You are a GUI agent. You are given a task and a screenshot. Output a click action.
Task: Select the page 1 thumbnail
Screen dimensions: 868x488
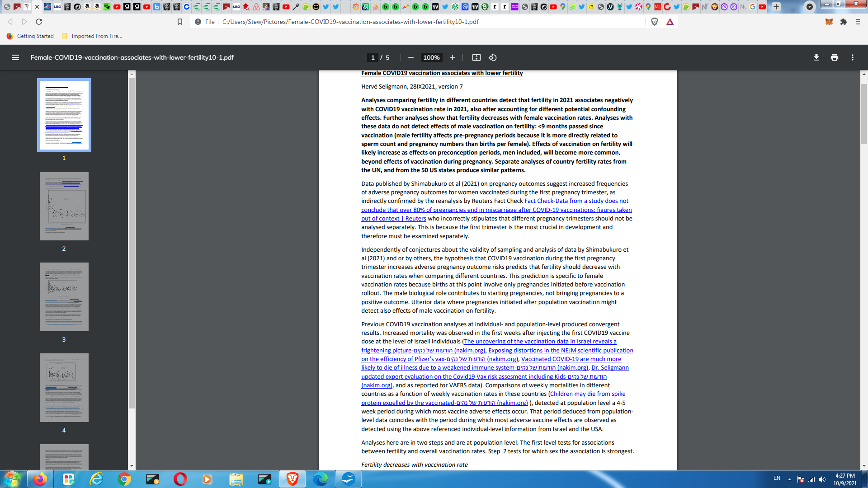(64, 115)
